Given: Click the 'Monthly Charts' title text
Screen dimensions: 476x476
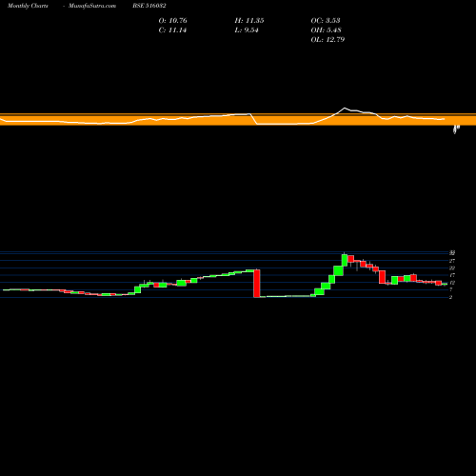Looking at the screenshot, I should 28,6.
